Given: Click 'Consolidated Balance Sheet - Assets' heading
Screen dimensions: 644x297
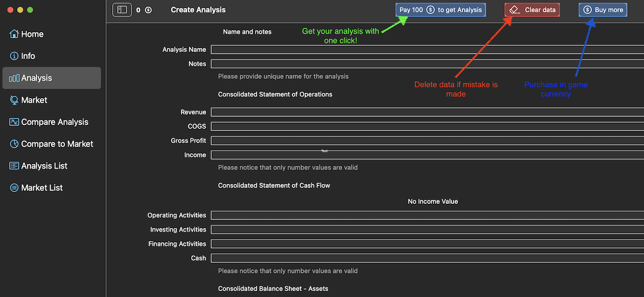Looking at the screenshot, I should tap(273, 289).
